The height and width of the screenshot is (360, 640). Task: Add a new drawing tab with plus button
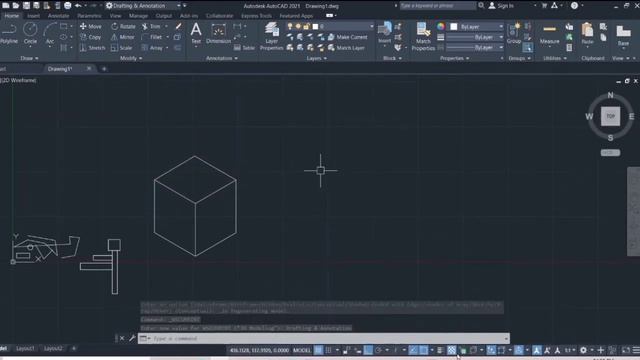coord(104,69)
